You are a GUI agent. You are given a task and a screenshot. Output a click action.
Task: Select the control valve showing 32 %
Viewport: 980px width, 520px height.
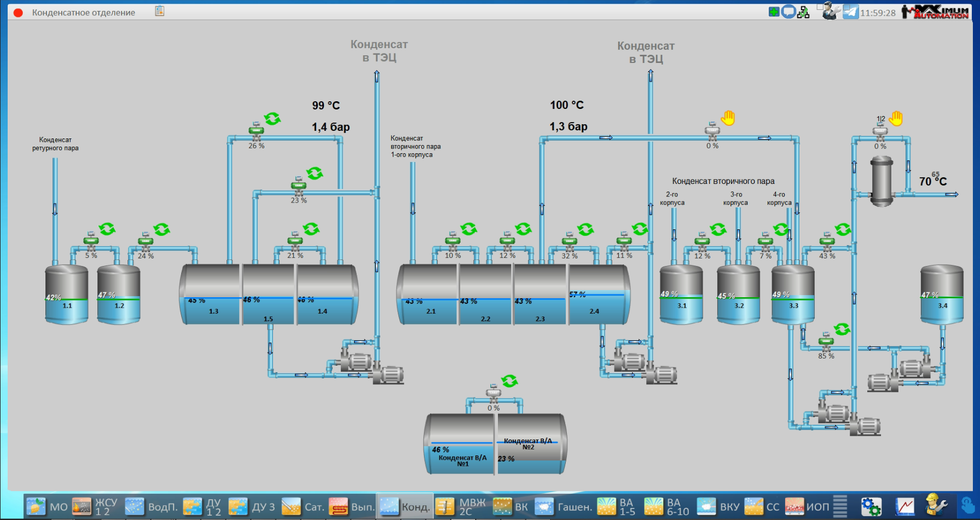(x=570, y=241)
